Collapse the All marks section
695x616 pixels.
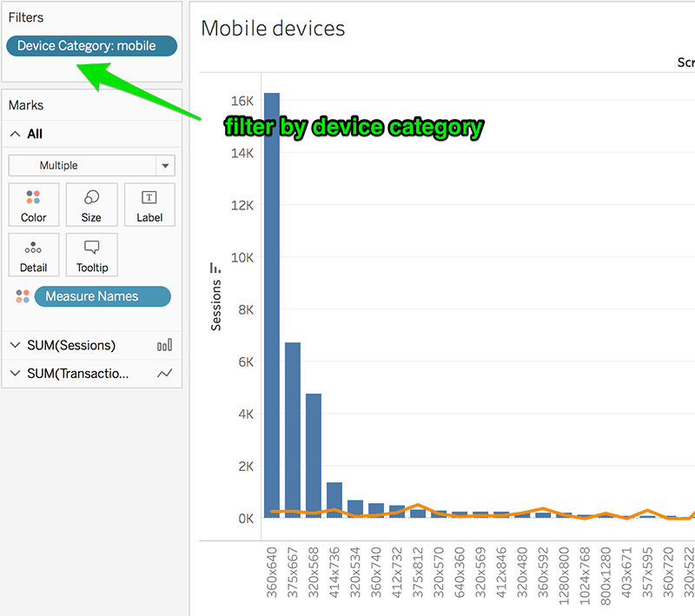click(x=15, y=134)
